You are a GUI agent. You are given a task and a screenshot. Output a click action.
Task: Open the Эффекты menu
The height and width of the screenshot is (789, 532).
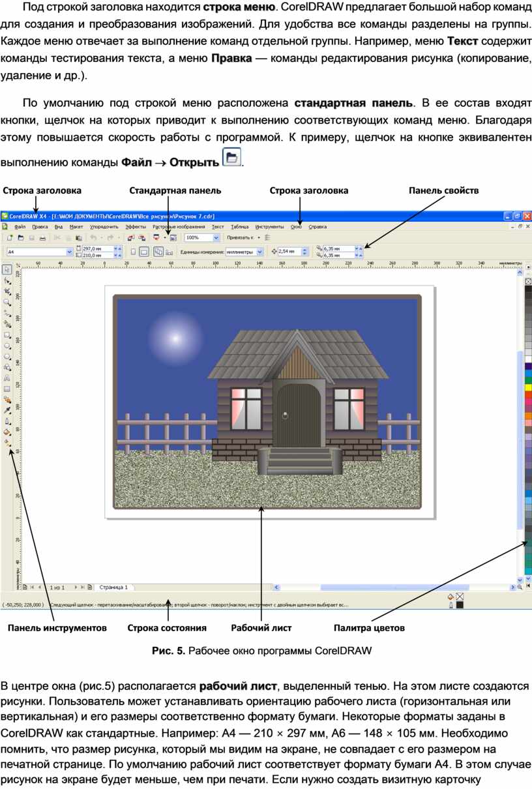point(136,227)
